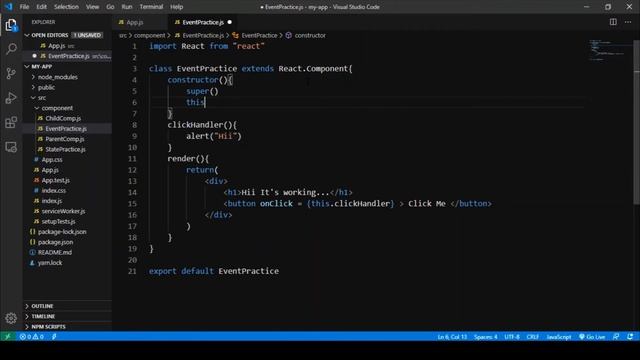The height and width of the screenshot is (360, 640).
Task: Change end of line sequence CRLF
Action: [x=533, y=337]
